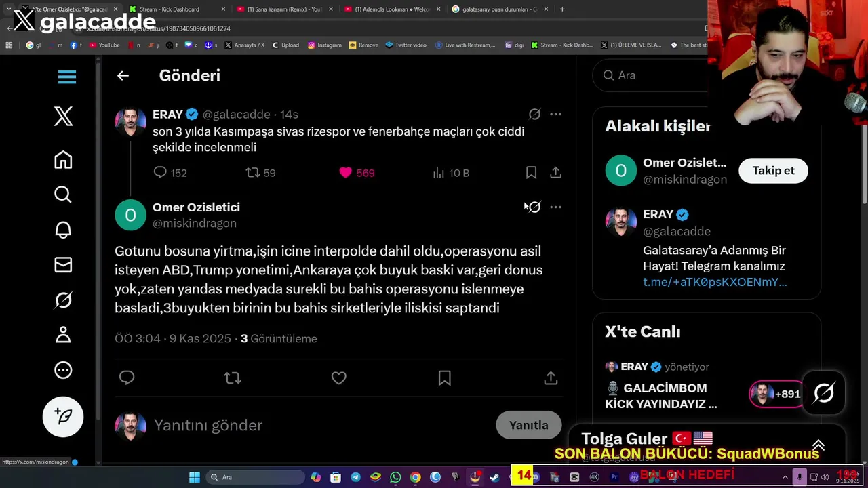Image resolution: width=868 pixels, height=488 pixels.
Task: Like Omer Ozisletici's reply with the heart
Action: coord(339,378)
